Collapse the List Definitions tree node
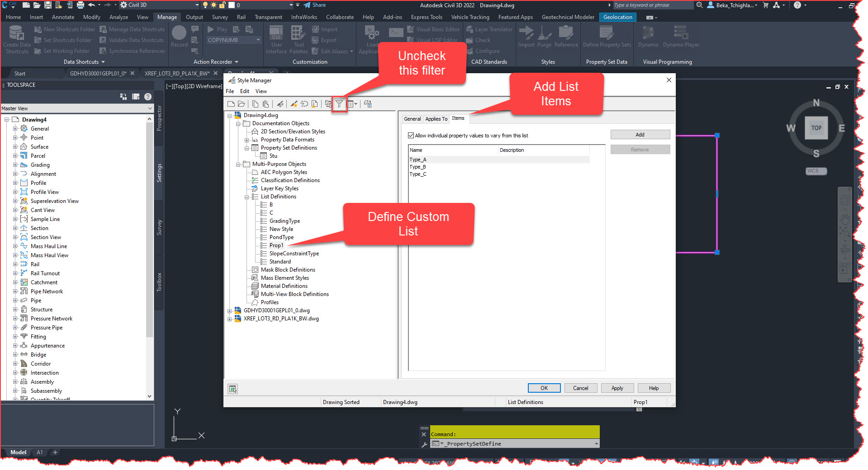868x470 pixels. [247, 197]
